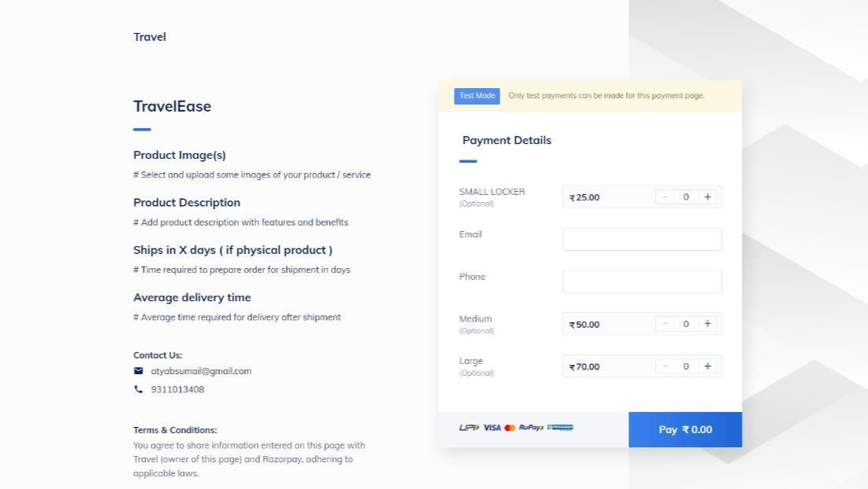Increase Large locker quantity with plus icon

click(707, 366)
